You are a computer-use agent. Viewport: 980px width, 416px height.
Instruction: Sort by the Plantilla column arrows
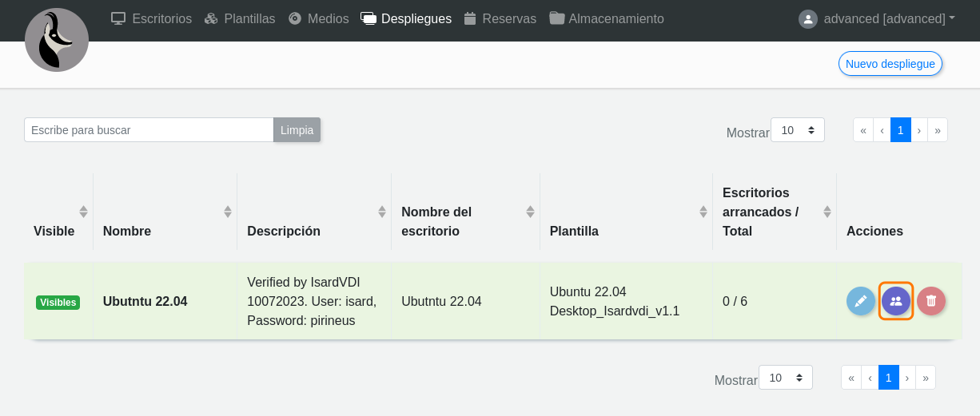click(x=703, y=212)
